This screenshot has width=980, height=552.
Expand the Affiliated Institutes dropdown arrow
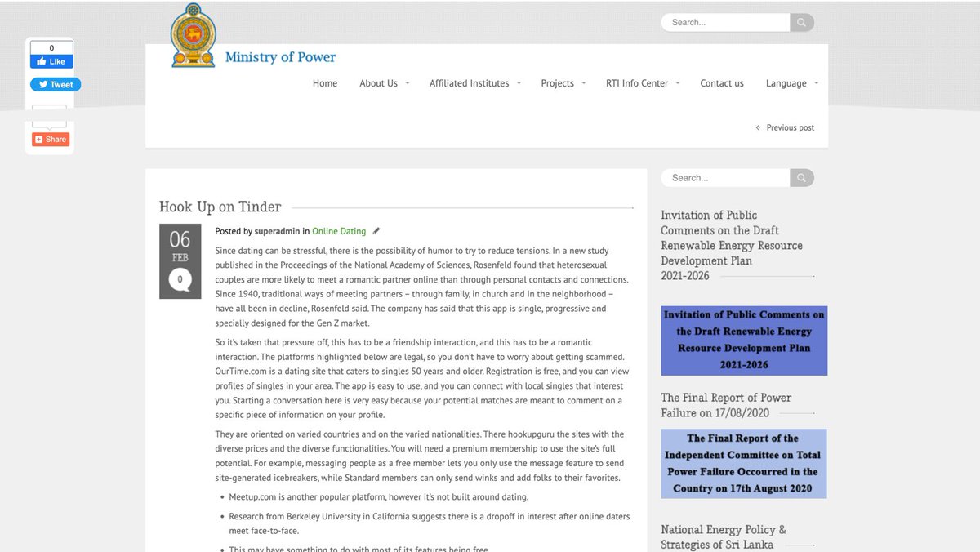coord(519,83)
